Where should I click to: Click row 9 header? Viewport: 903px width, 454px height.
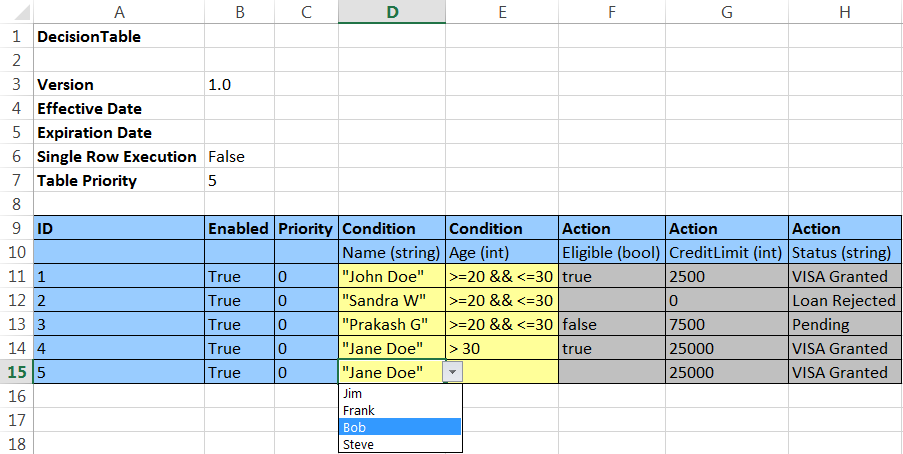(16, 228)
